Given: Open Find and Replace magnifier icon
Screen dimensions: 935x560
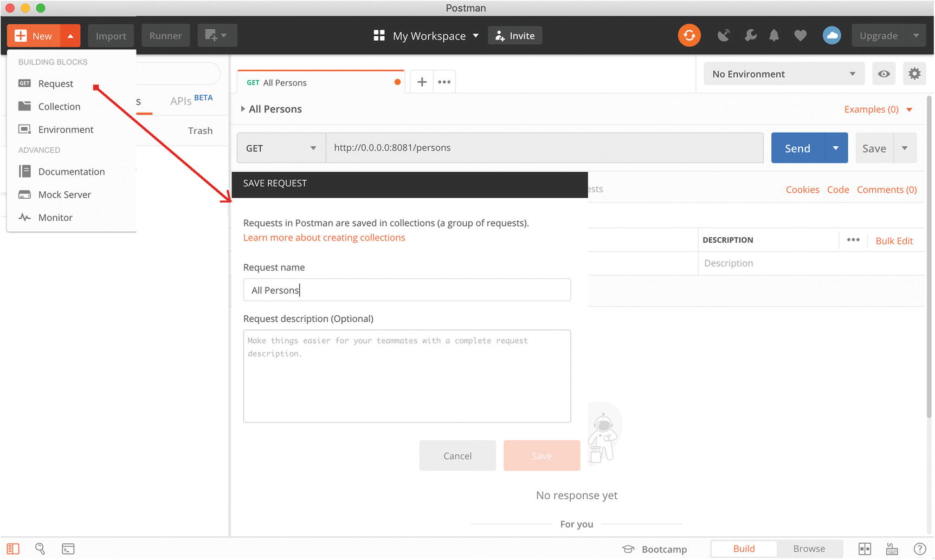Looking at the screenshot, I should 40,549.
